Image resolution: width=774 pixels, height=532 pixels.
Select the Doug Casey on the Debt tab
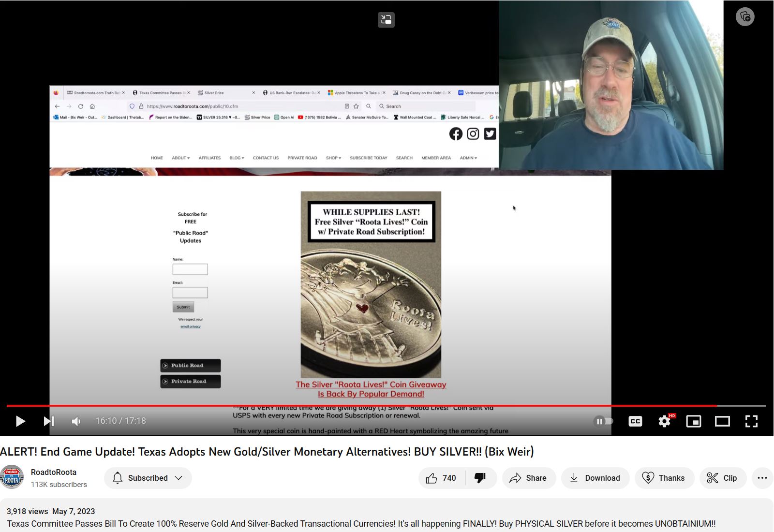pyautogui.click(x=422, y=93)
